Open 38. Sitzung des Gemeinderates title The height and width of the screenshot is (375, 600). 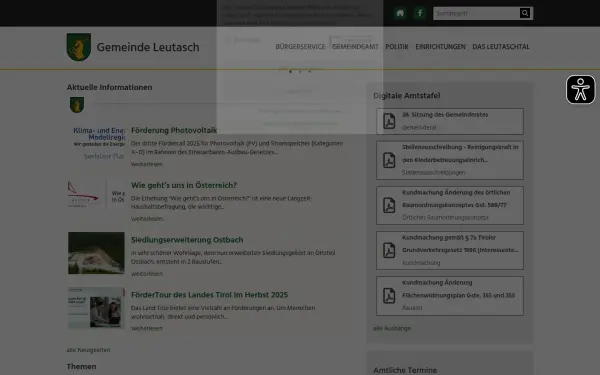[445, 114]
